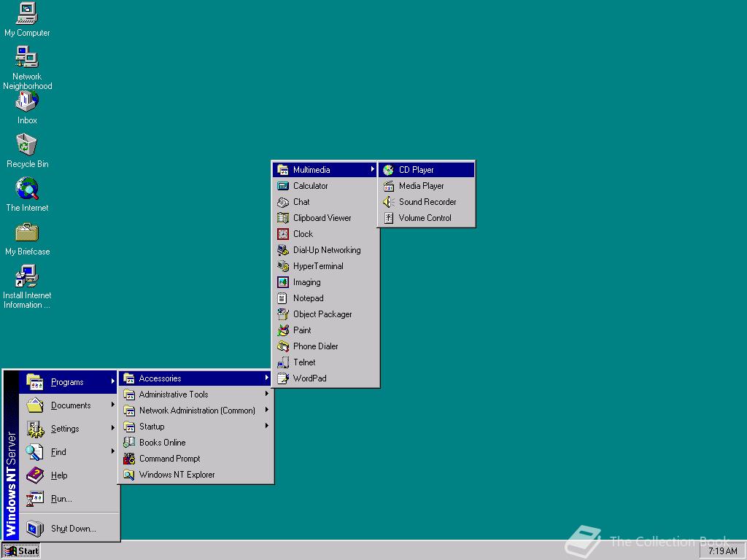747x560 pixels.
Task: Click the Media Player icon
Action: [x=388, y=186]
